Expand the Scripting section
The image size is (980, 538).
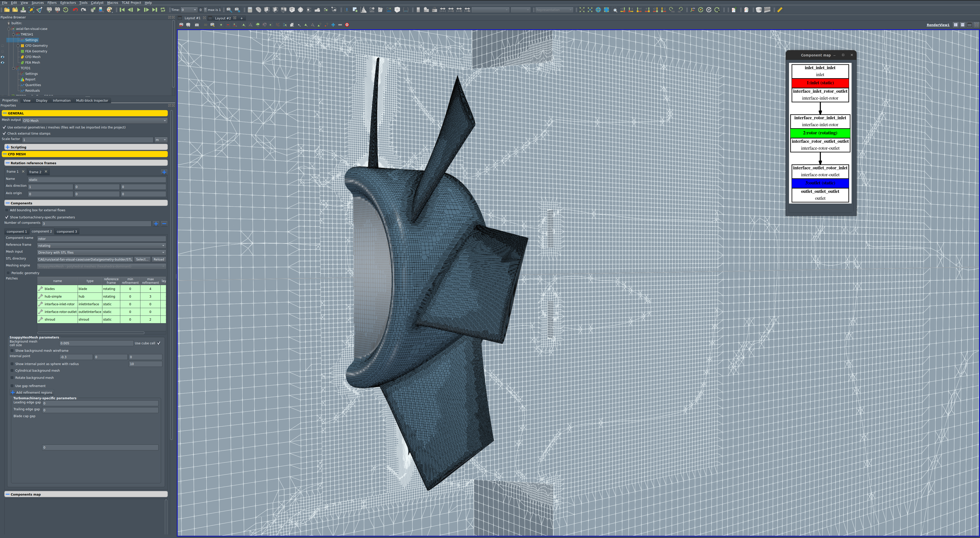tap(86, 147)
